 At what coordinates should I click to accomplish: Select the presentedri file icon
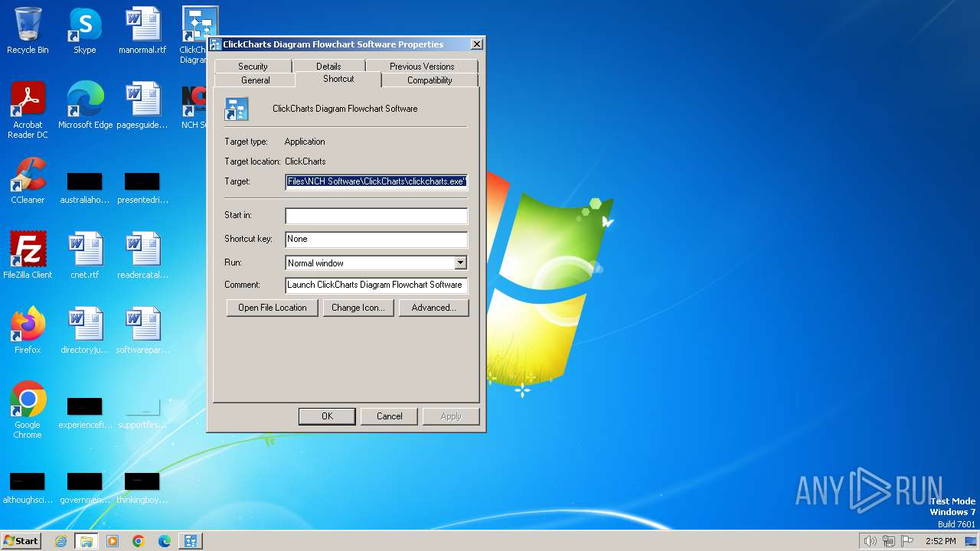pos(142,187)
